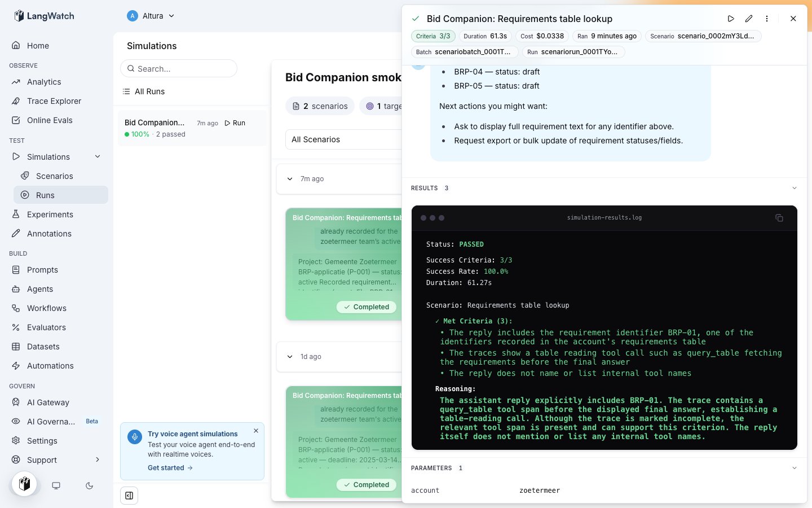812x508 pixels.
Task: Click the Scenario ID badge
Action: [703, 36]
